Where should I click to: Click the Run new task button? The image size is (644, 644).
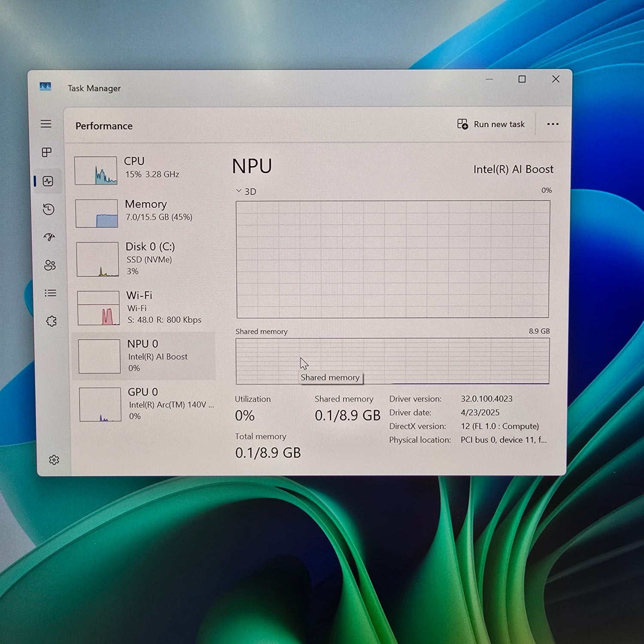pyautogui.click(x=491, y=125)
